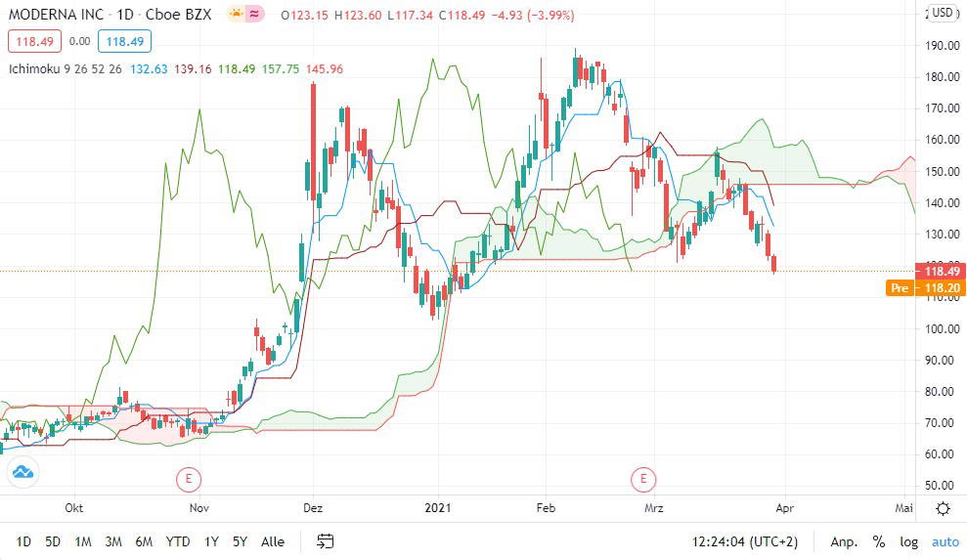967x560 pixels.
Task: Click the 0.00 spread value
Action: (79, 41)
